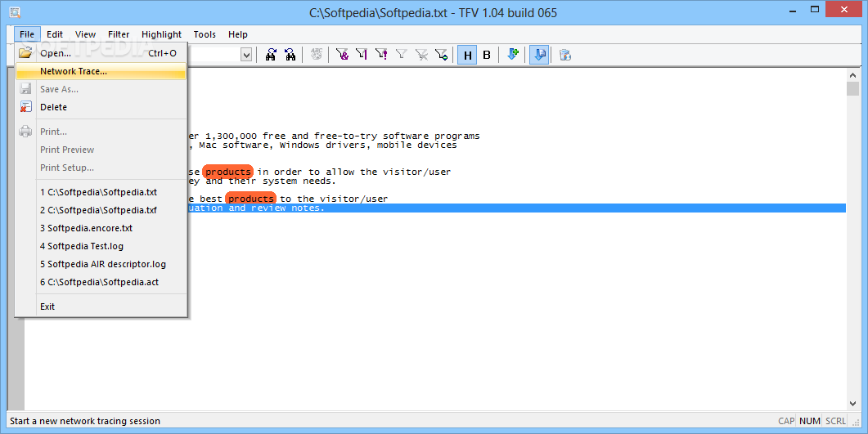This screenshot has height=434, width=868.
Task: Click the grayed ABC toolbar icon
Action: pos(316,54)
